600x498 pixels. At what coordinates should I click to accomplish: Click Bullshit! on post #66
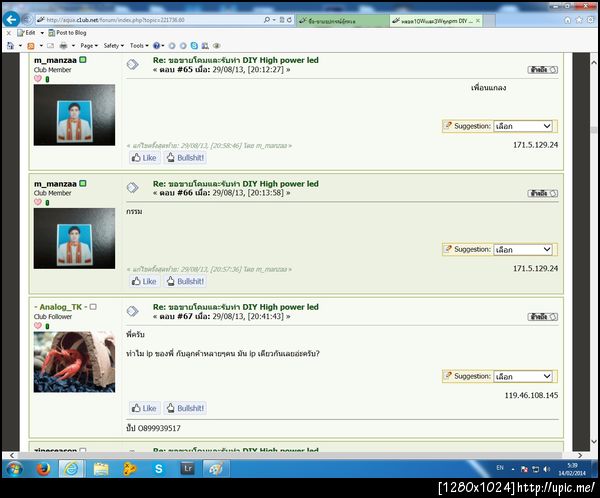186,281
